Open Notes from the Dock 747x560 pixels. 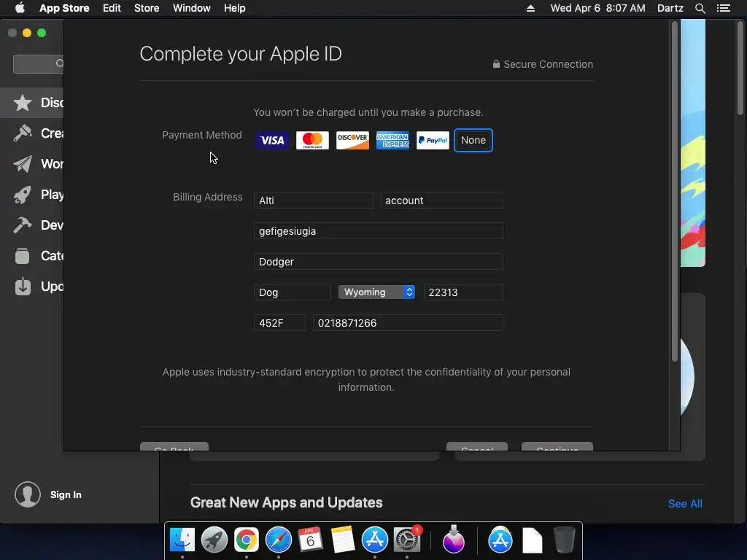tap(343, 540)
